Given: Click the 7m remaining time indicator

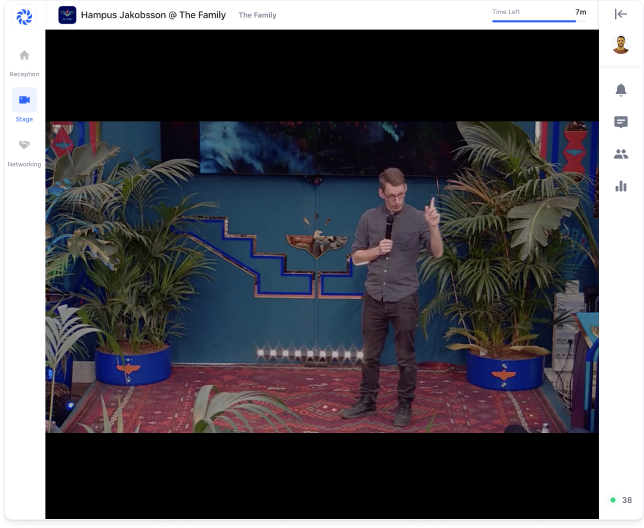Looking at the screenshot, I should pos(580,12).
